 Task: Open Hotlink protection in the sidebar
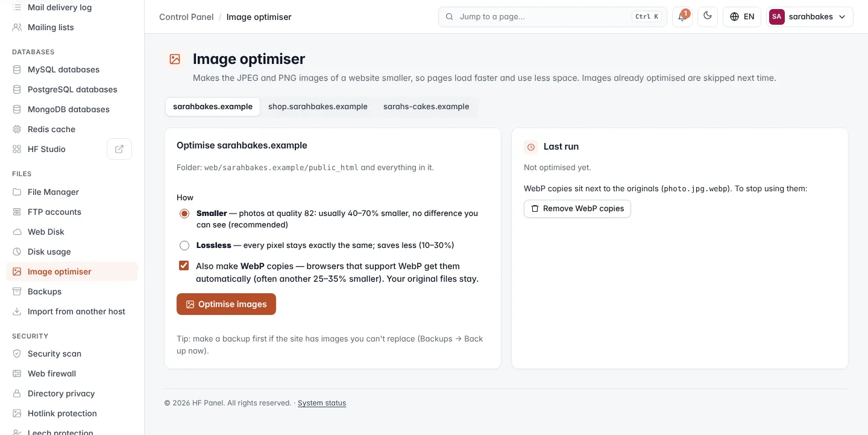pyautogui.click(x=72, y=413)
